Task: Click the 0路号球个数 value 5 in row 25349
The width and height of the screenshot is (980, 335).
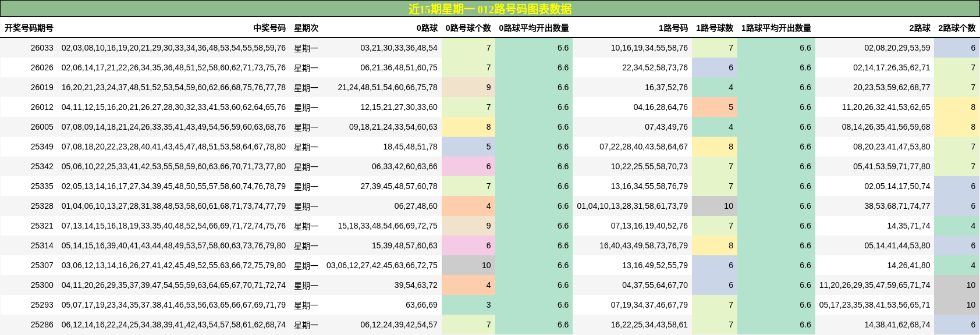Action: pos(468,147)
